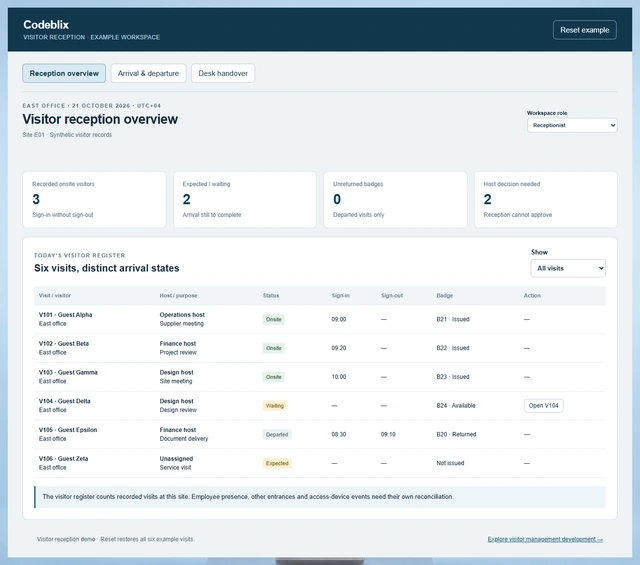640x565 pixels.
Task: Click the Expected status badge for Guest Zeta
Action: (277, 463)
